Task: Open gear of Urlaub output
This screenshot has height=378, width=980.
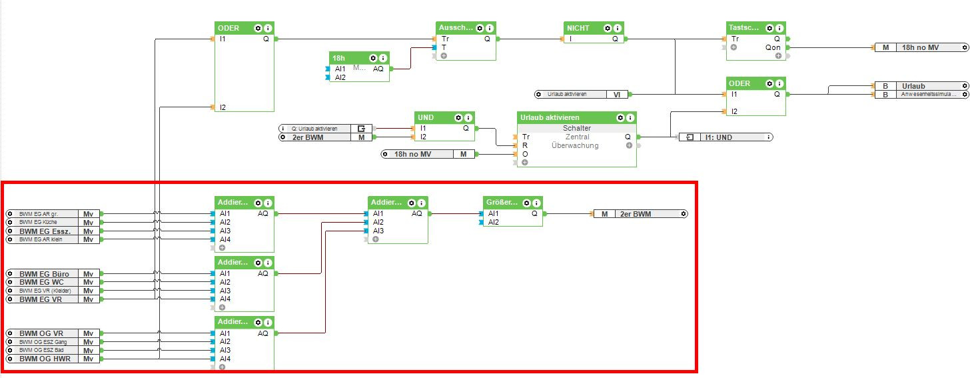Action: pos(964,86)
